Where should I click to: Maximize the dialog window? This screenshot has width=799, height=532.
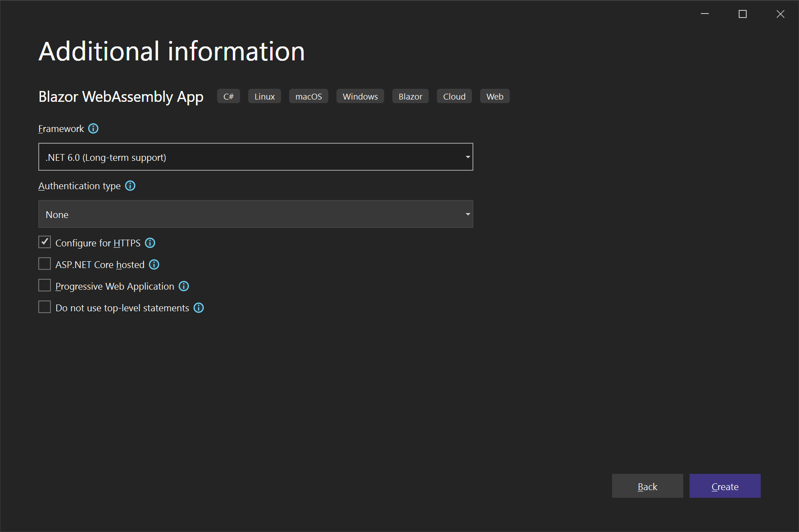[x=743, y=14]
